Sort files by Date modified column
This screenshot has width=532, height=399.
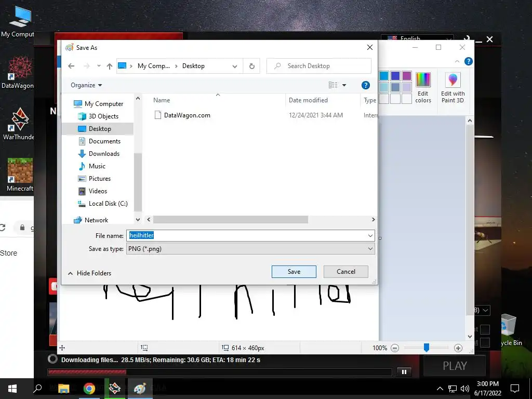308,100
